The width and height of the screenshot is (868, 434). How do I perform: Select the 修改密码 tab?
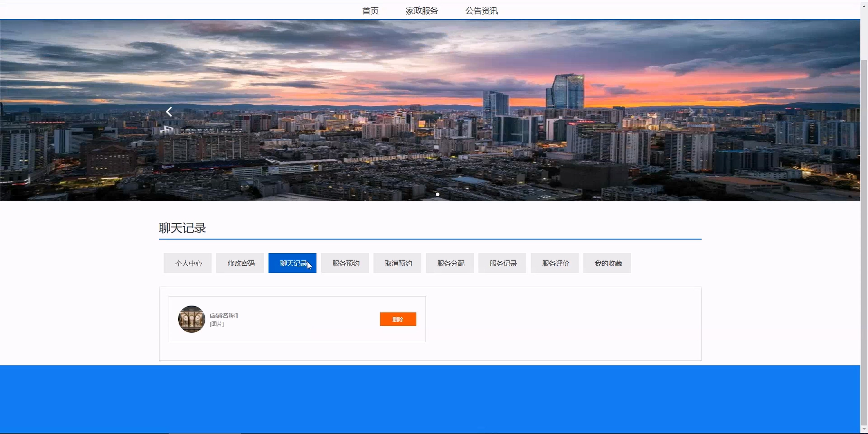(x=240, y=263)
